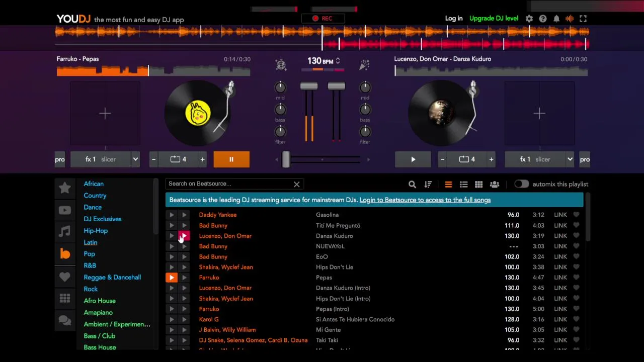Play the right deck Danza Kuduro
The image size is (644, 362).
(x=413, y=159)
